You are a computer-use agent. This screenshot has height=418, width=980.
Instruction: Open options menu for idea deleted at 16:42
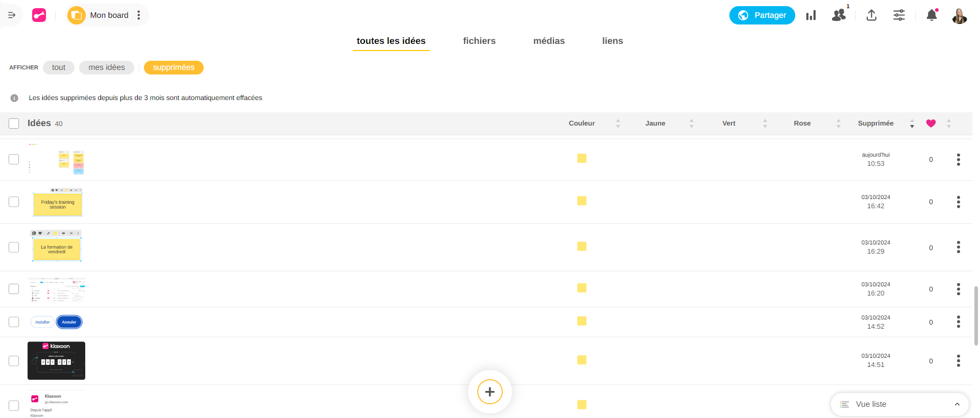coord(958,202)
